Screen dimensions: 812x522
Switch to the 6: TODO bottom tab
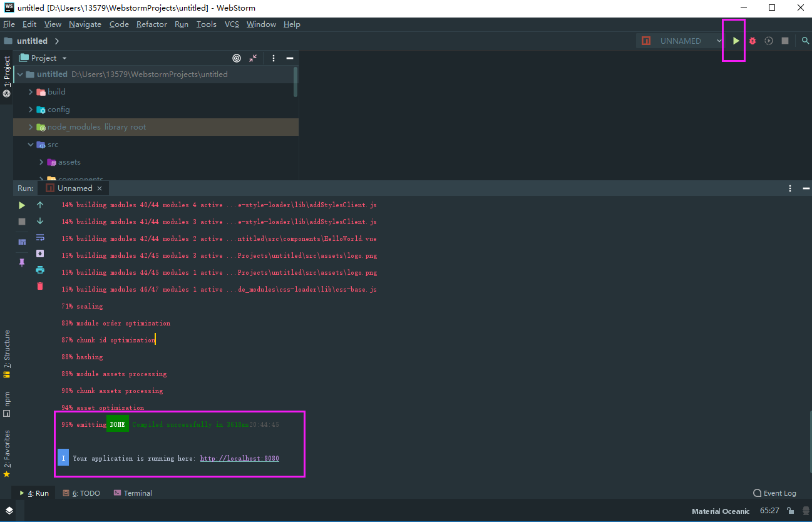click(81, 493)
